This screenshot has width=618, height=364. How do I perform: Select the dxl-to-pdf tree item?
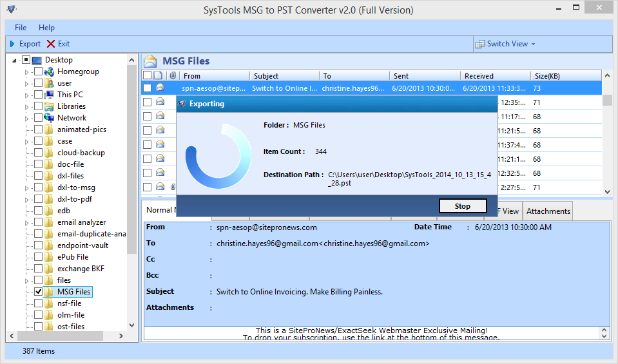[x=75, y=199]
